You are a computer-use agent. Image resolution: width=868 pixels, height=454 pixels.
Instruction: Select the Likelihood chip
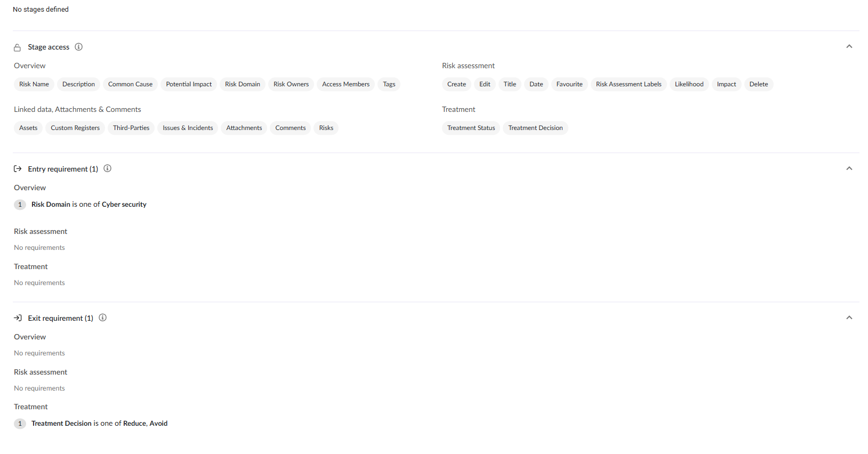click(x=689, y=84)
